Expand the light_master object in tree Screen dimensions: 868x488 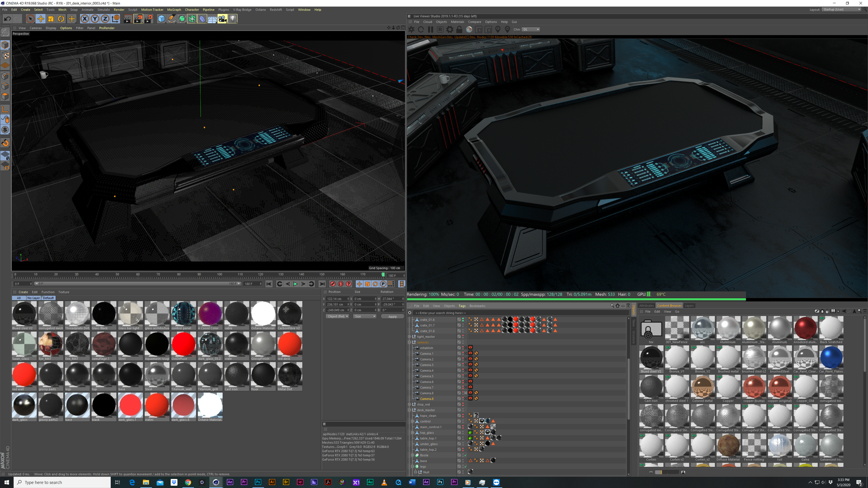point(409,337)
